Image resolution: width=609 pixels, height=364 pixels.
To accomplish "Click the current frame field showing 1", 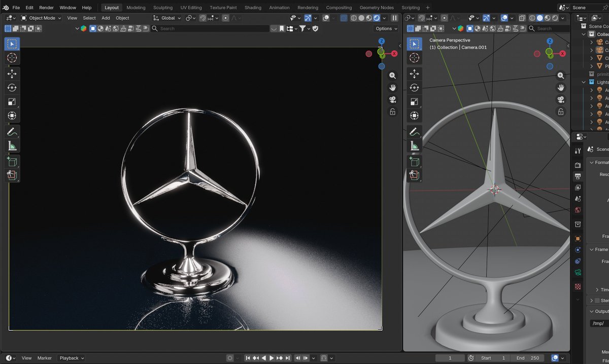I will [x=450, y=358].
